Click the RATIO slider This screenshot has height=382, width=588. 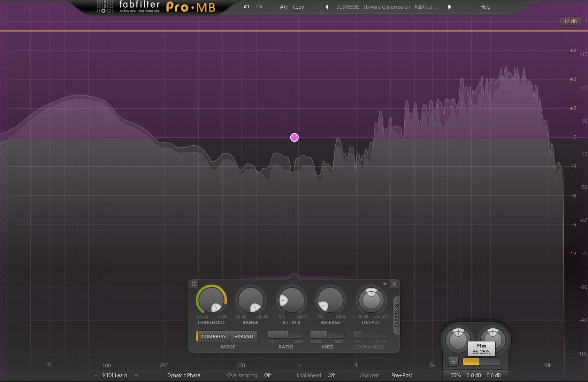coord(285,335)
